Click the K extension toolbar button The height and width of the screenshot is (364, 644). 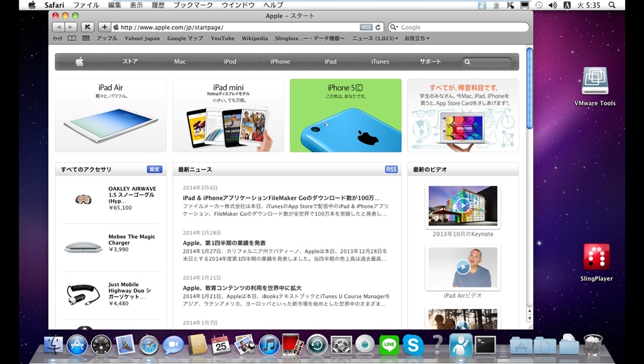tap(87, 27)
